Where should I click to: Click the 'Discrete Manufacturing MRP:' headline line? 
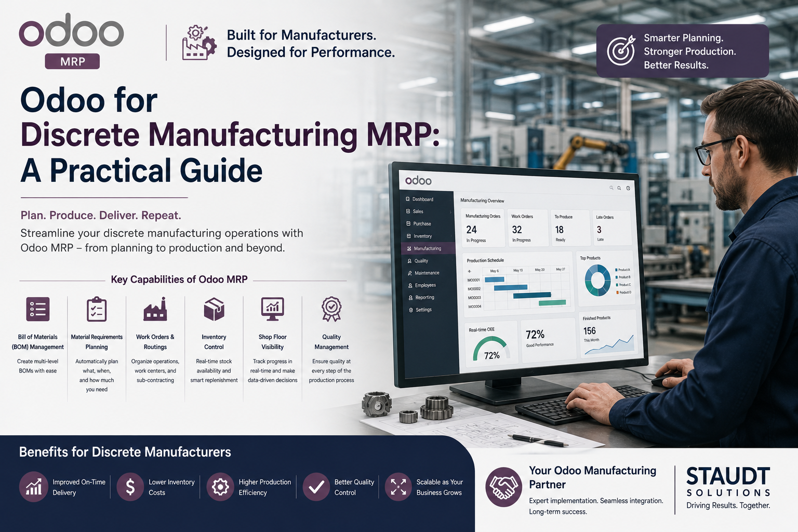pyautogui.click(x=230, y=135)
